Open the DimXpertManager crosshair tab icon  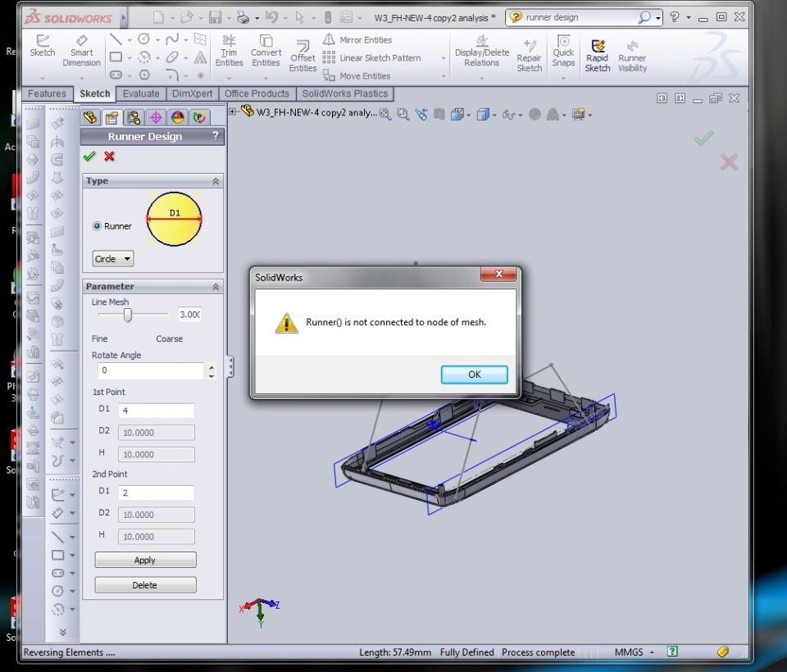tap(156, 117)
